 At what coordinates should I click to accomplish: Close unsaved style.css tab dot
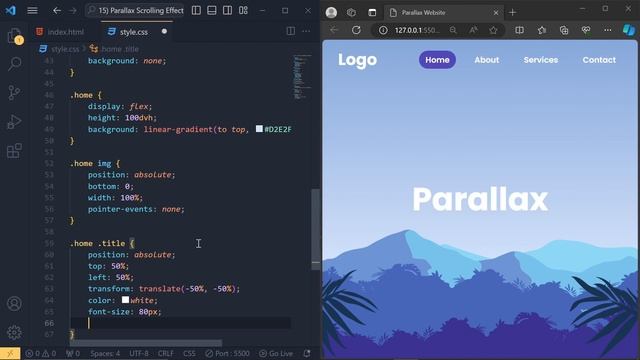coord(164,31)
